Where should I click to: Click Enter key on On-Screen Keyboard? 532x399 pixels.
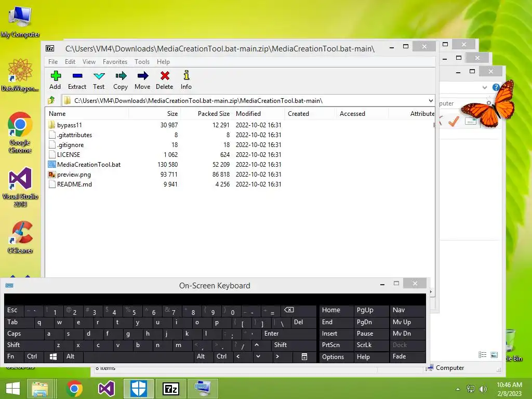click(x=288, y=334)
